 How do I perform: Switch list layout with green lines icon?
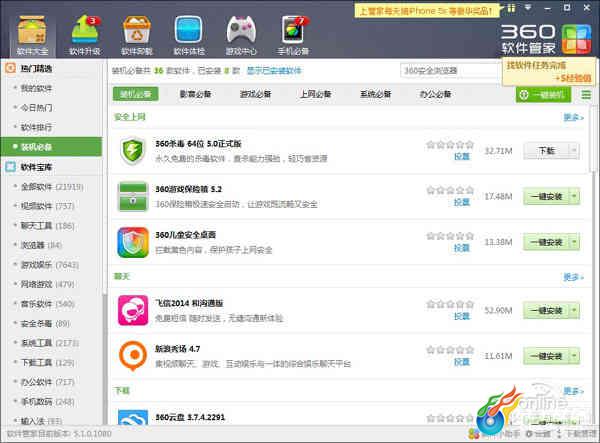[x=586, y=94]
